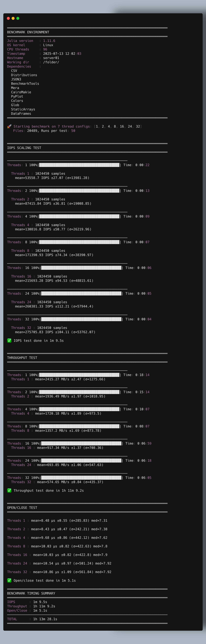Screen dimensions: 206x644
Task: Click the PyPlot dependency entry
Action: [17, 97]
